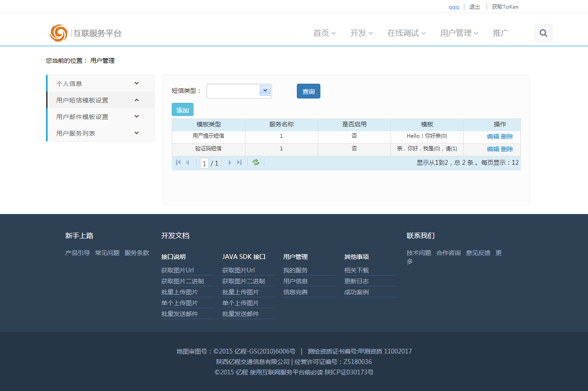Screen dimensions: 588x391
Task: Open the 短信类型 dropdown arrow
Action: 265,91
